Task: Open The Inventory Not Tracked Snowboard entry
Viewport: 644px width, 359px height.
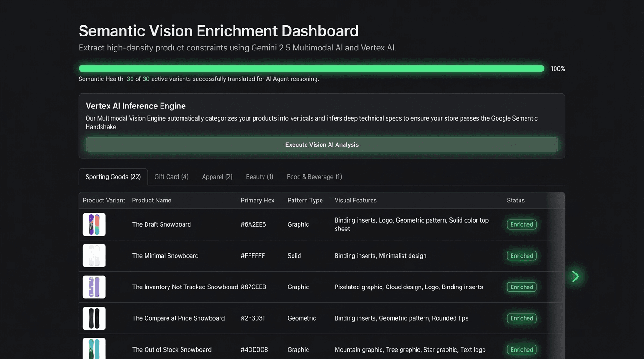Action: [185, 287]
